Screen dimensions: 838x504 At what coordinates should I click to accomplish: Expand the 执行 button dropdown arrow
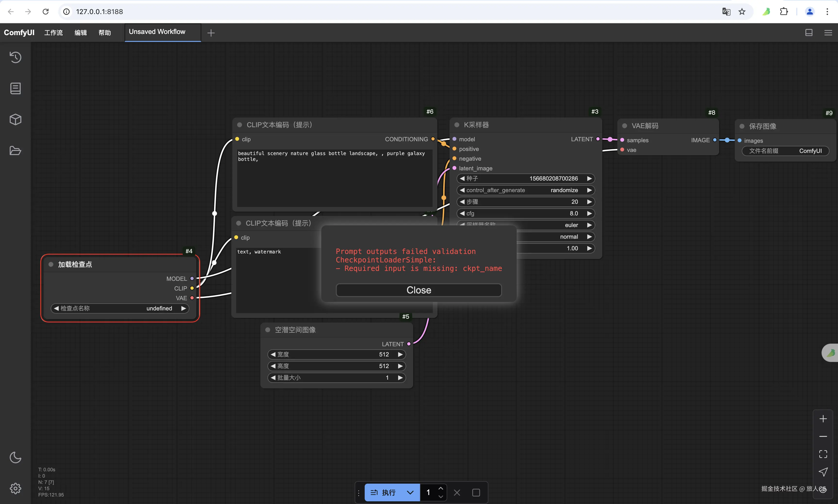click(x=410, y=492)
